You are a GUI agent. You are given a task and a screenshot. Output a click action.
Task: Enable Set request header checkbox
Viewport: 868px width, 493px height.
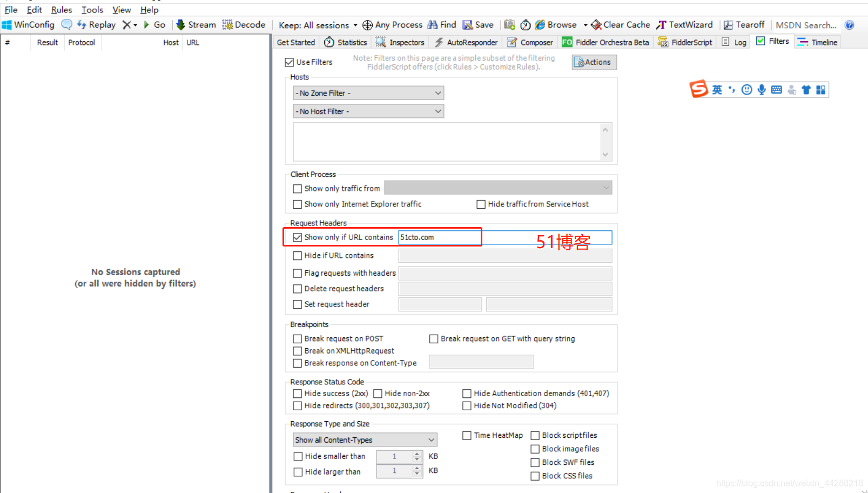coord(297,304)
